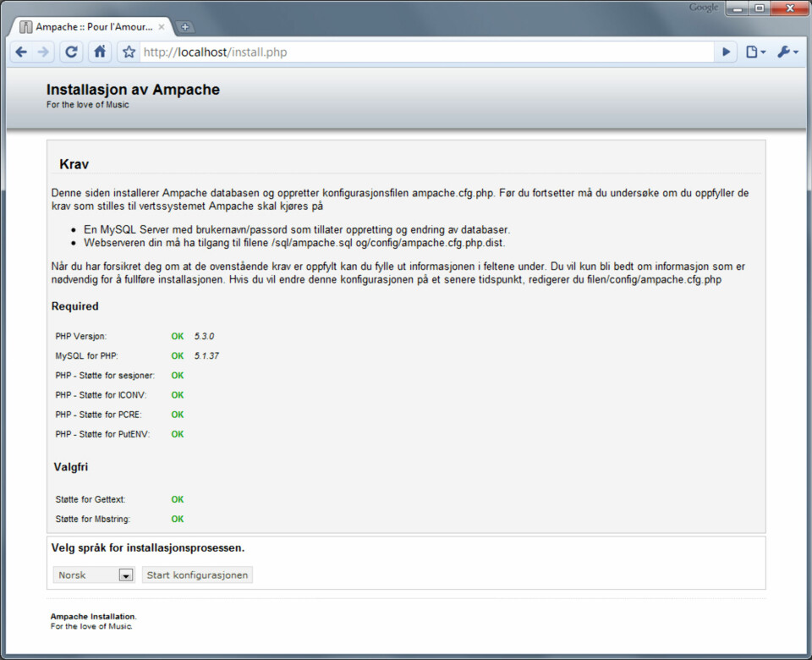Focus the address bar showing localhost/install.php
This screenshot has height=660, width=812.
point(427,52)
